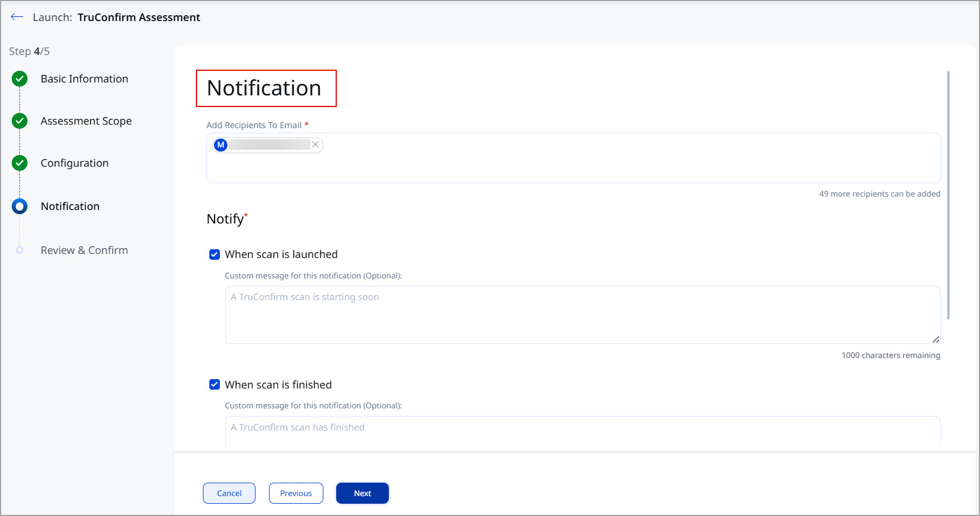Image resolution: width=980 pixels, height=516 pixels.
Task: Go to Configuration step
Action: (74, 163)
